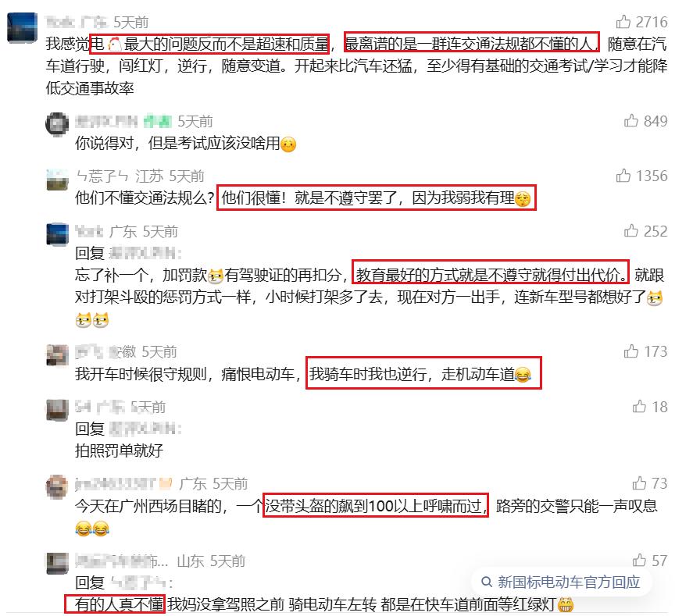Like the Guangzhou comment with 73 likes
693x616 pixels.
click(x=639, y=483)
